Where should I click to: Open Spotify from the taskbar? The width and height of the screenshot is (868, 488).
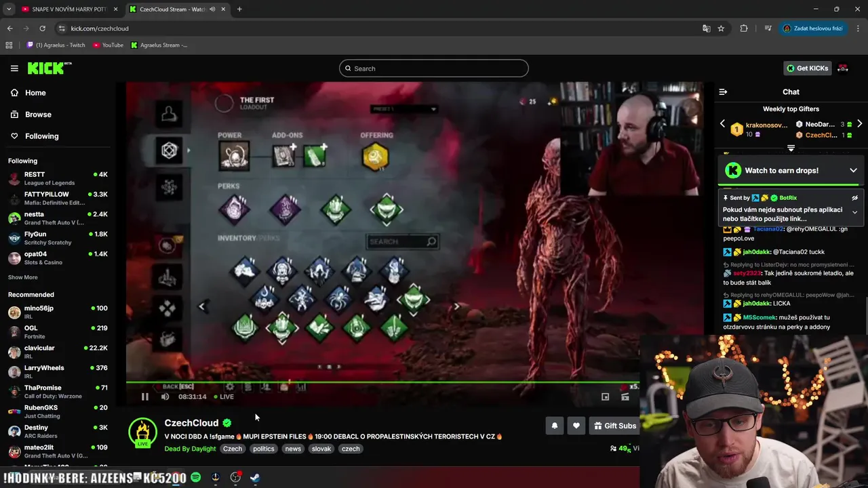coord(196,478)
